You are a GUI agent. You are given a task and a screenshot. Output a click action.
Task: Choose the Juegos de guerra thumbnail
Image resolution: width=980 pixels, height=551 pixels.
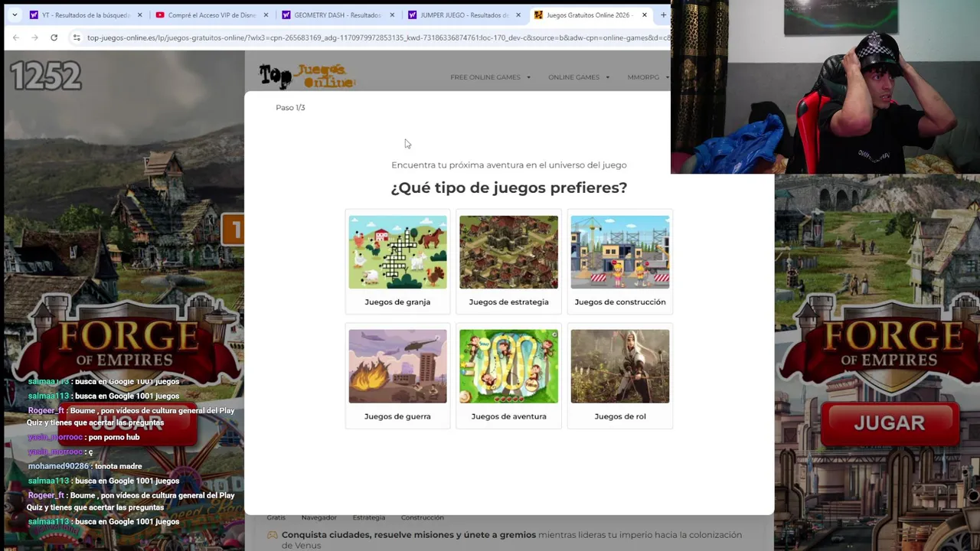[x=397, y=366]
